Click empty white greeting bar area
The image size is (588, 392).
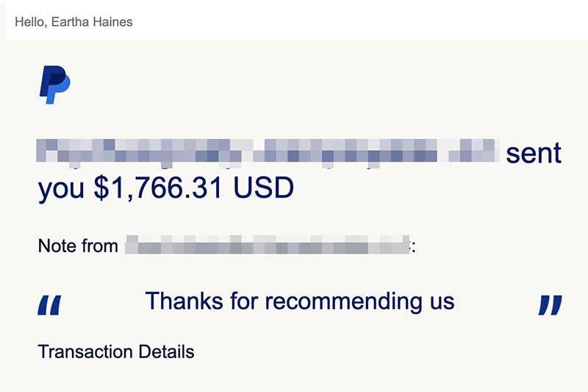coord(356,22)
